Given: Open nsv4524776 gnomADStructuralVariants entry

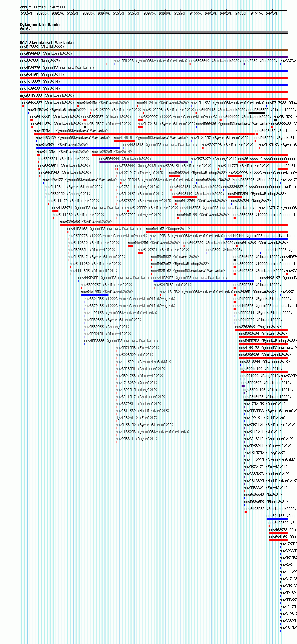Looking at the screenshot, I should tap(57, 68).
